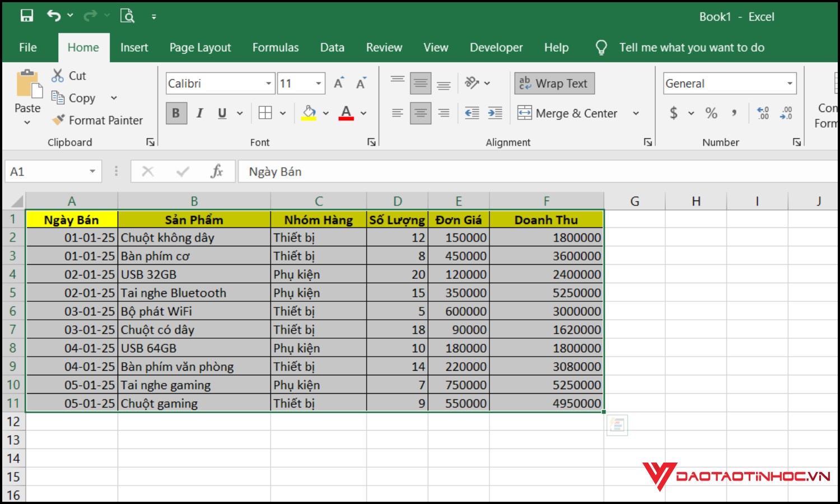Click Insert Function next to formula bar
Image resolution: width=840 pixels, height=504 pixels.
click(x=217, y=171)
